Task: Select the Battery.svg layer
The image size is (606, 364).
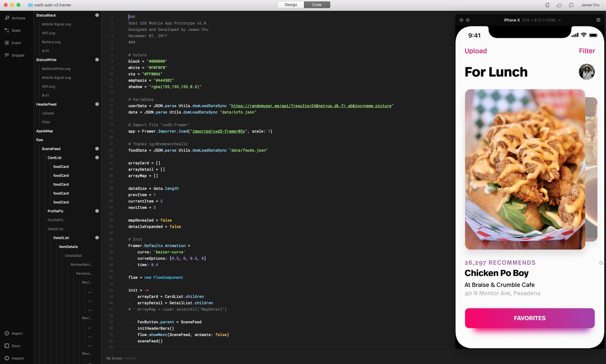Action: click(51, 42)
